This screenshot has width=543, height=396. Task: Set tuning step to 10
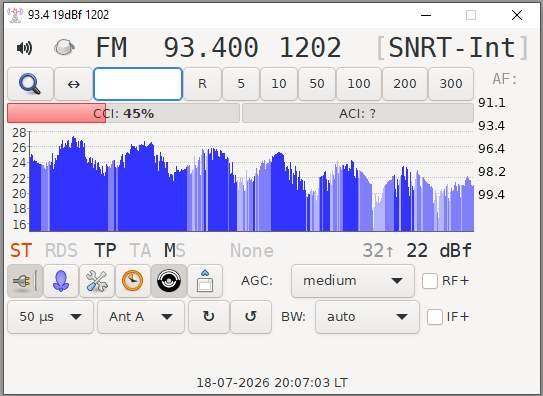[x=279, y=84]
